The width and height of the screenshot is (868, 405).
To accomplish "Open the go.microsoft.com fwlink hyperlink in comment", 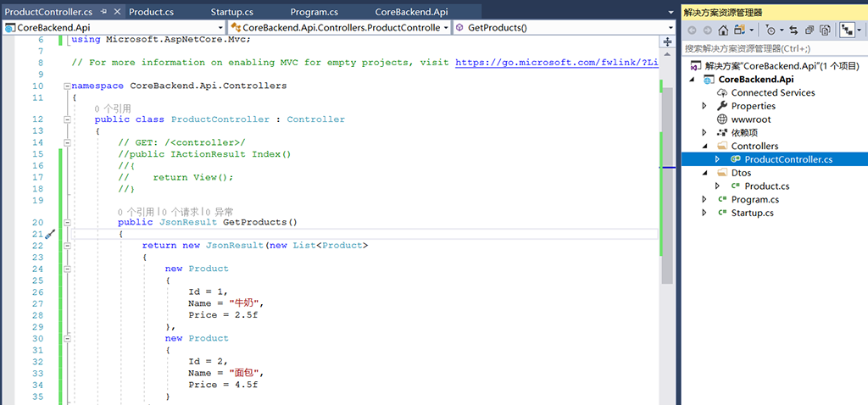I will pyautogui.click(x=556, y=63).
